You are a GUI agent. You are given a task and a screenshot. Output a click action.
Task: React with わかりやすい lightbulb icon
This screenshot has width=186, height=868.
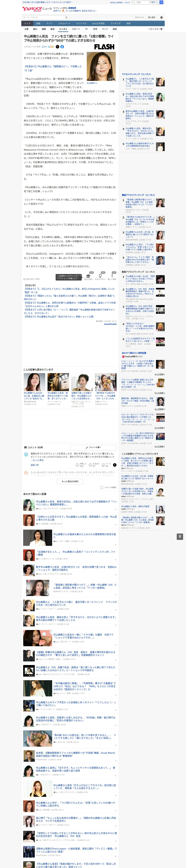pos(100,276)
